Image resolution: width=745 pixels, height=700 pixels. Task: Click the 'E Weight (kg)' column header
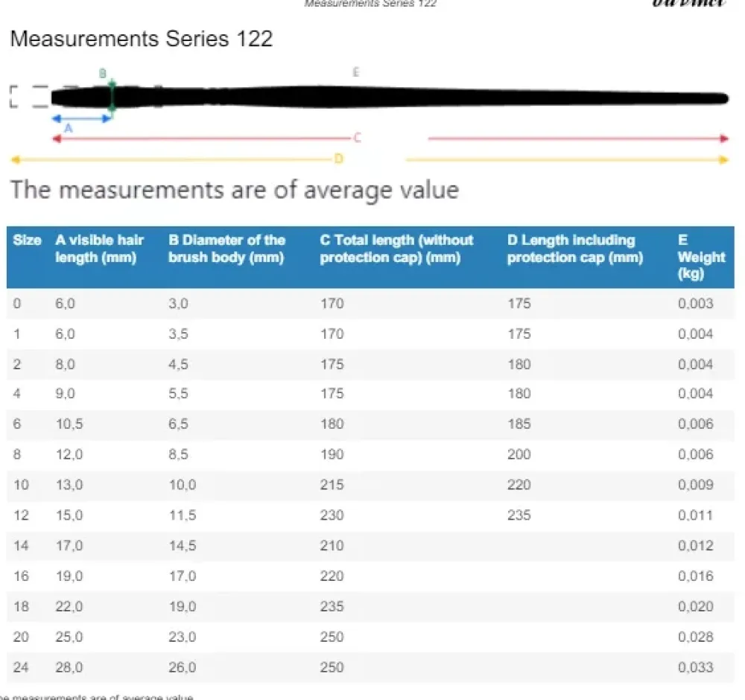pyautogui.click(x=701, y=257)
